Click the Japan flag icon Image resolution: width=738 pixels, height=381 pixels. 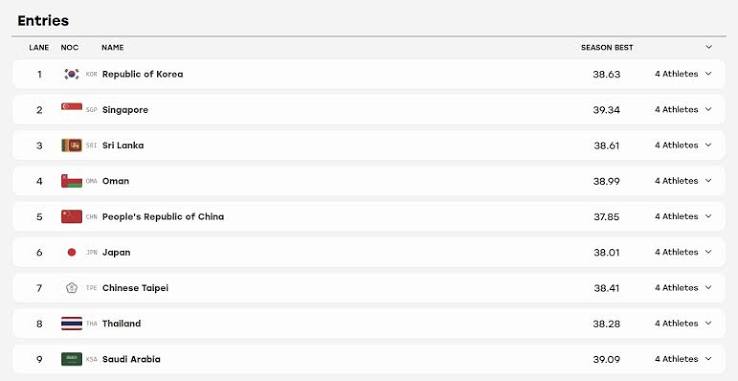click(x=72, y=252)
